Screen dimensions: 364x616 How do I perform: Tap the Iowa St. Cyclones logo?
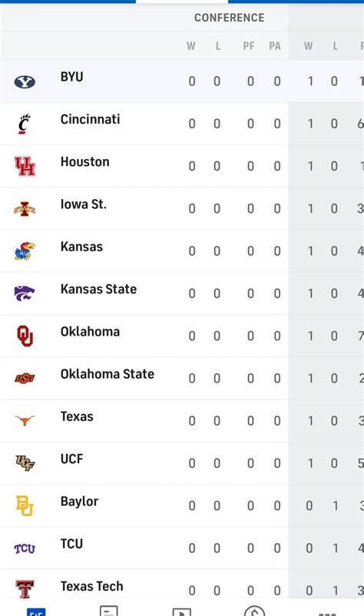tap(25, 209)
